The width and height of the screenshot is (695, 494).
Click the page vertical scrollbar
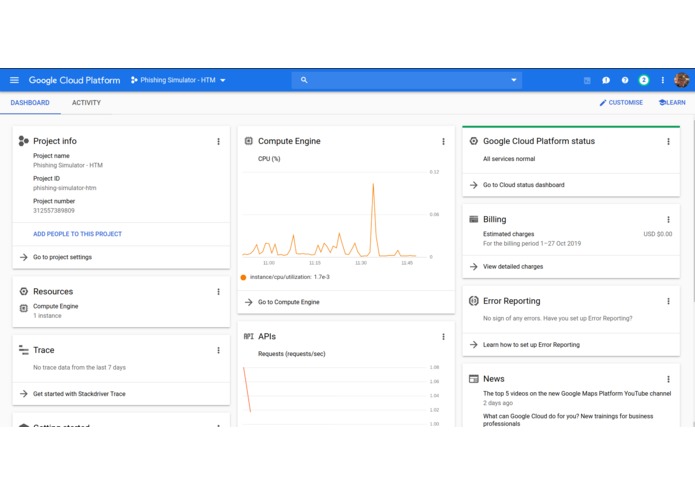[692, 210]
